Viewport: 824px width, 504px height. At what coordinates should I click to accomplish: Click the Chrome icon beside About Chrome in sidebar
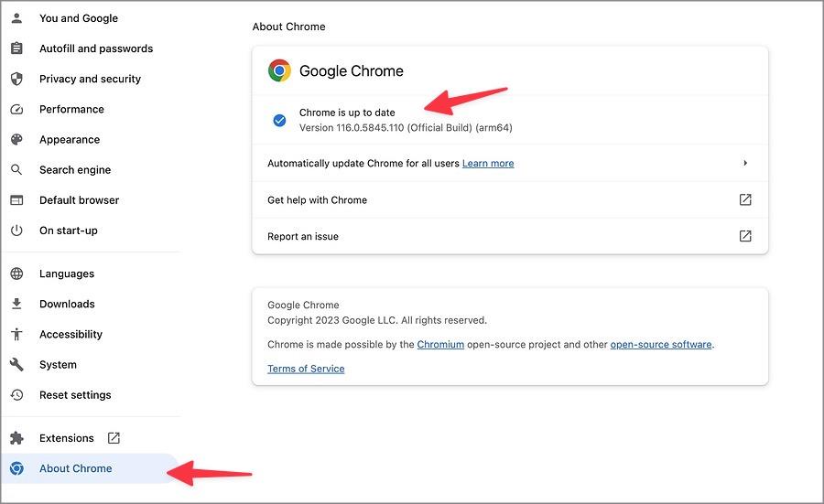(x=16, y=468)
